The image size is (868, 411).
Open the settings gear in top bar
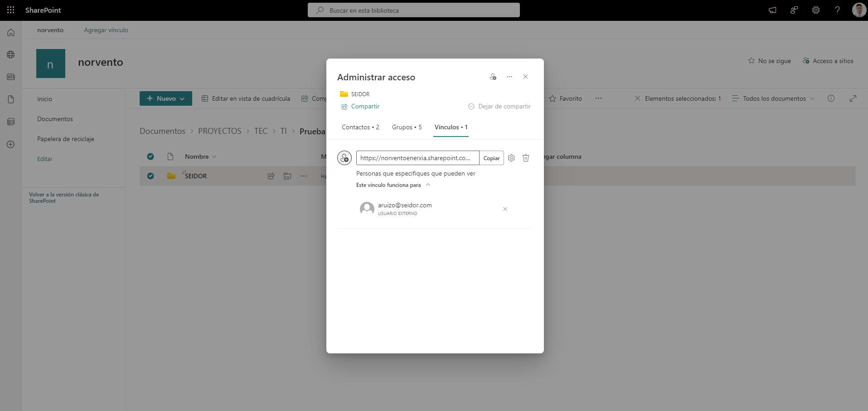[x=816, y=10]
